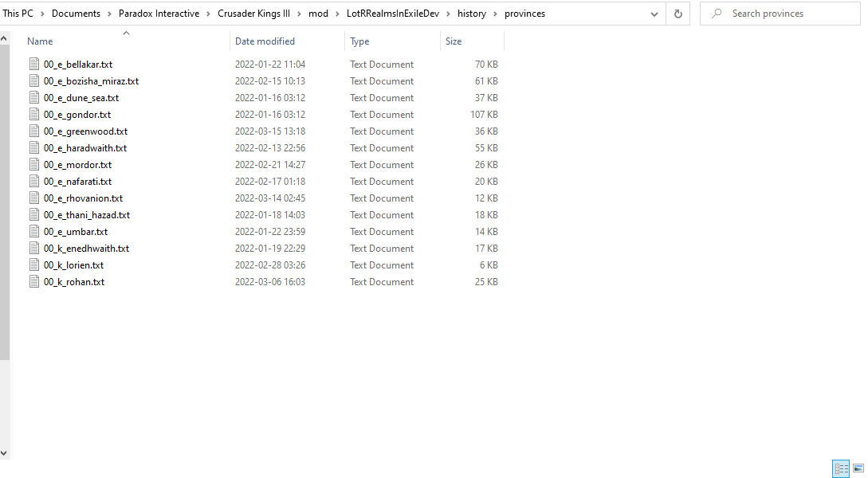The height and width of the screenshot is (478, 868).
Task: Click the search magnifier icon
Action: point(717,14)
